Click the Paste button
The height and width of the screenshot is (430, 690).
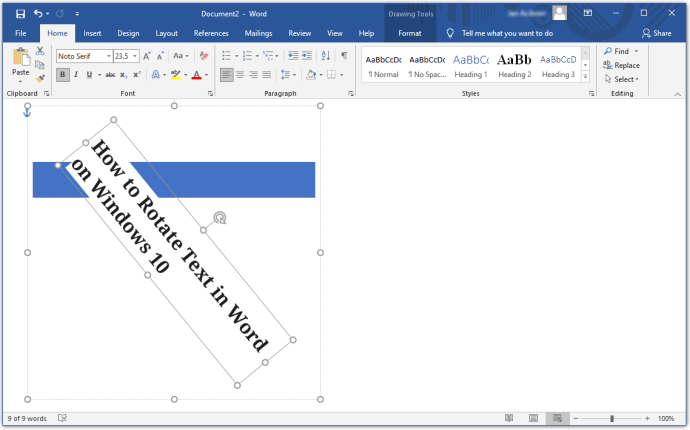pos(21,64)
